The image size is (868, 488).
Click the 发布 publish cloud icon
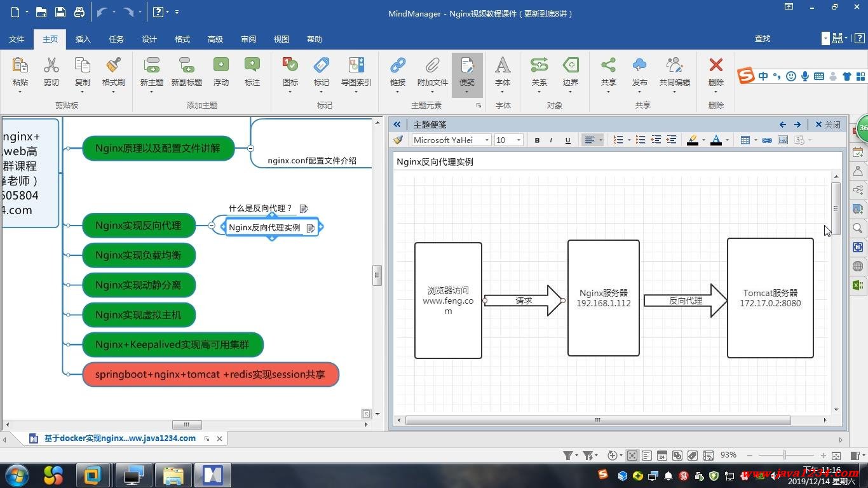click(x=640, y=65)
